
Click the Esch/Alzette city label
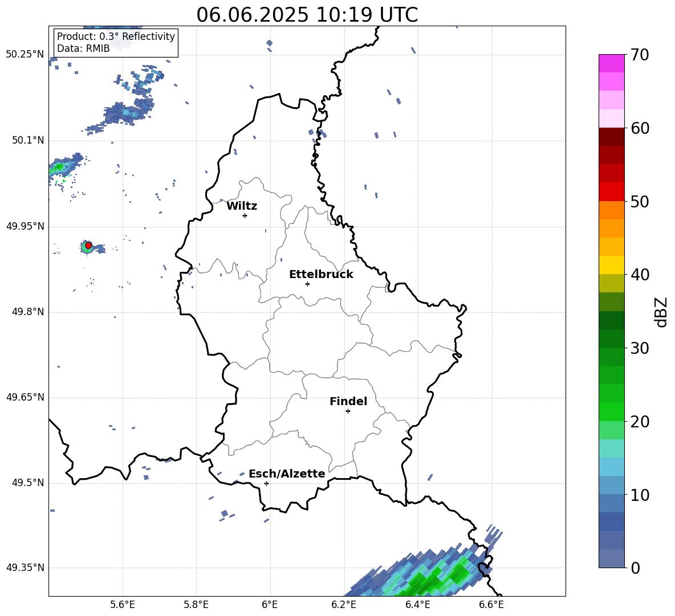click(287, 474)
